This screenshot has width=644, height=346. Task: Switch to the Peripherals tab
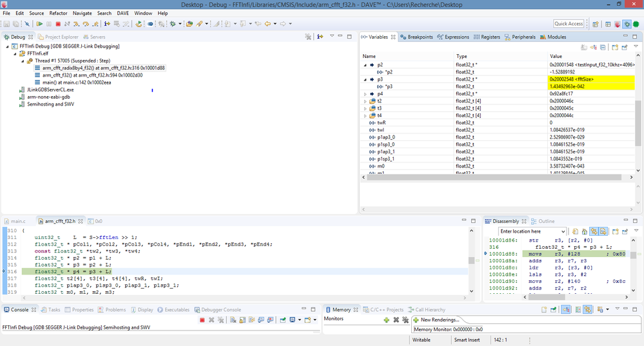[x=520, y=37]
